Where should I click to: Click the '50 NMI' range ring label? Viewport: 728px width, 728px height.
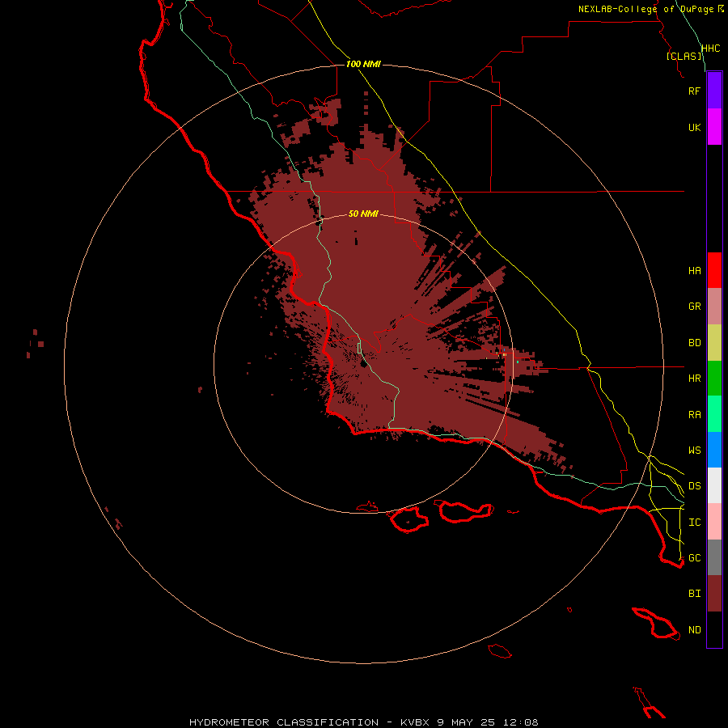point(363,214)
